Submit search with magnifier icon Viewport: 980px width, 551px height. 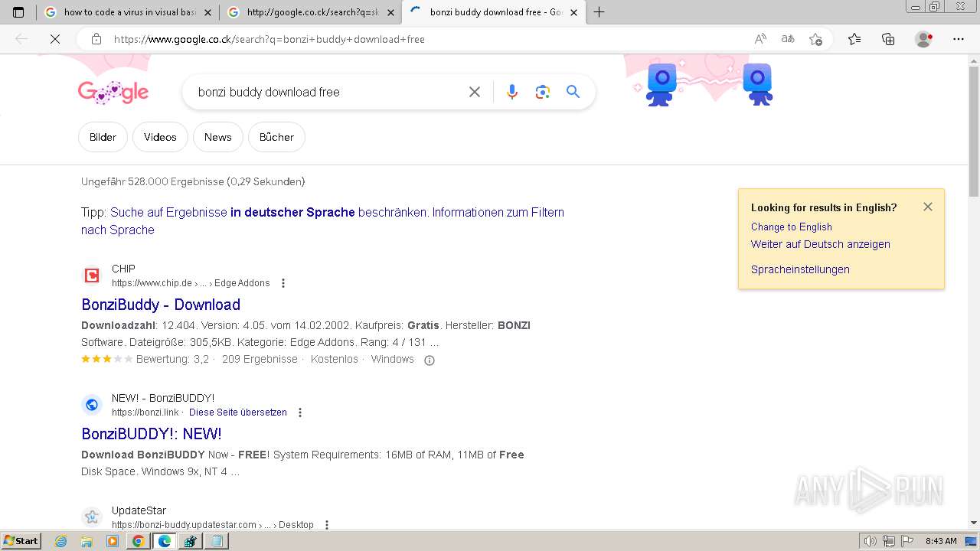coord(573,92)
